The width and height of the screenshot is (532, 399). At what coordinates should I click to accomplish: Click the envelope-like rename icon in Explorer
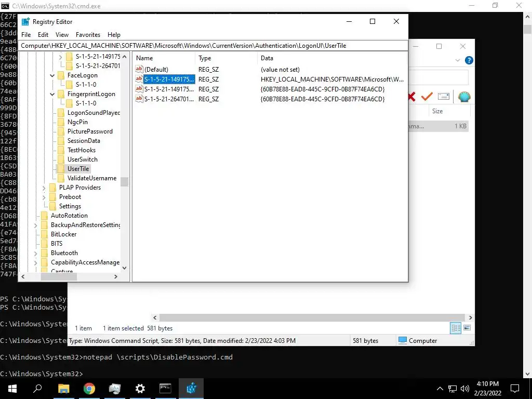(444, 97)
